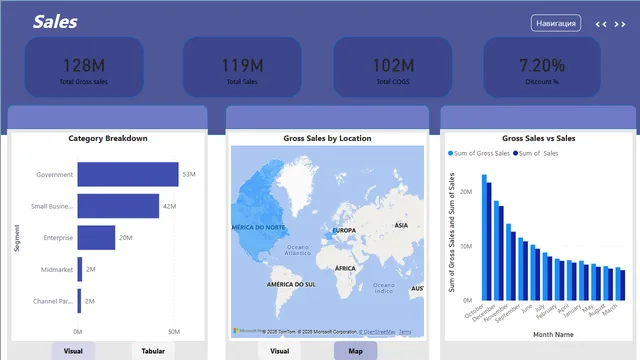The height and width of the screenshot is (360, 640).
Task: Switch Gross Sales by Location to Map
Action: 356,351
